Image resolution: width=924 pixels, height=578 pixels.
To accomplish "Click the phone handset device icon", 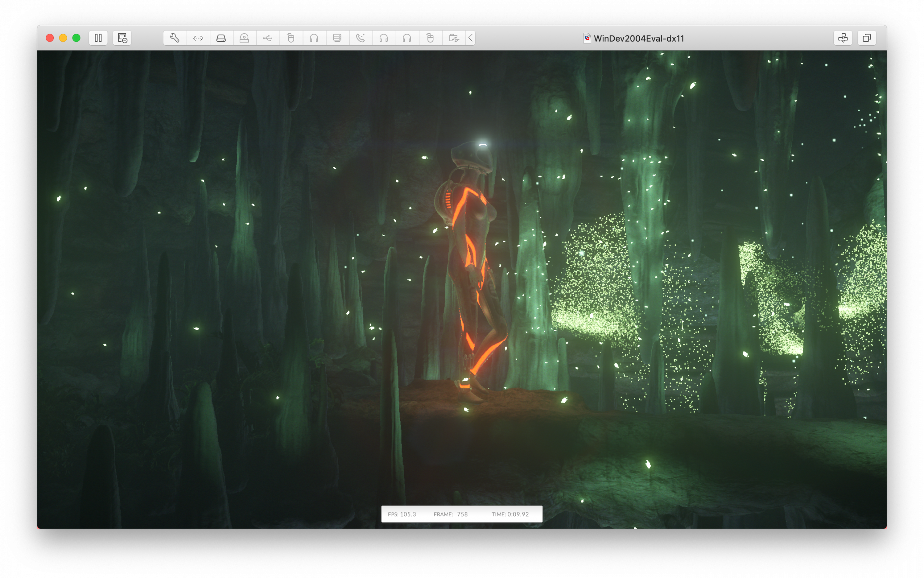I will [x=361, y=38].
